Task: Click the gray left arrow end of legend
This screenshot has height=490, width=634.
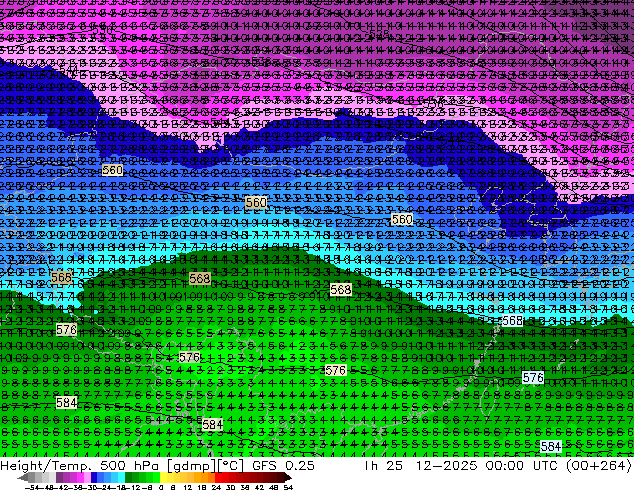Action: [x=23, y=478]
